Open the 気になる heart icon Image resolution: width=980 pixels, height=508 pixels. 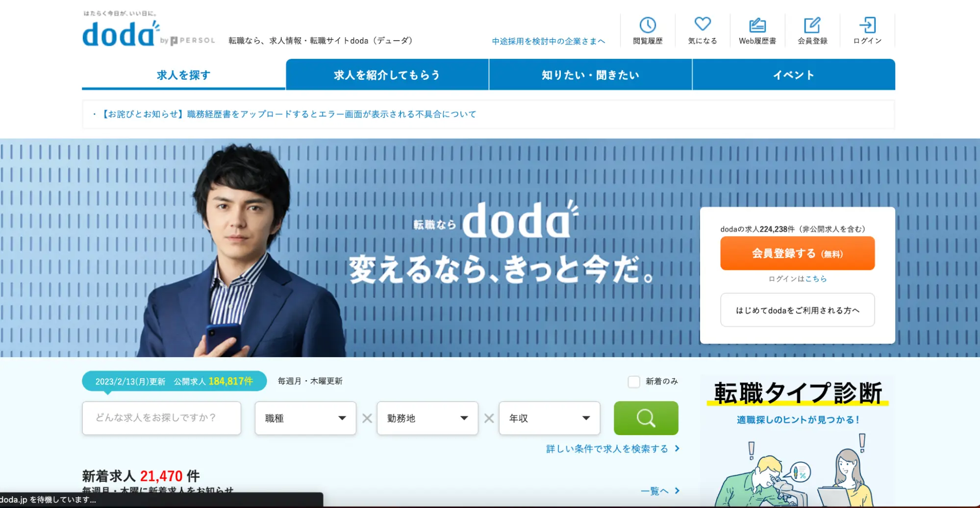pos(702,24)
